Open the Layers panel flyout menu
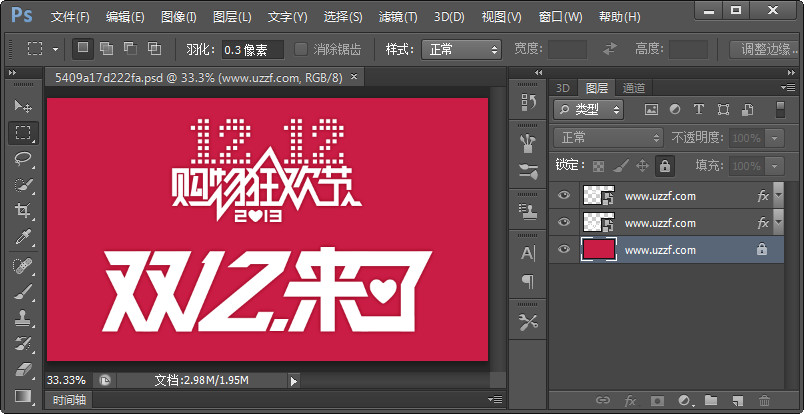Viewport: 804px width, 414px height. coord(788,87)
